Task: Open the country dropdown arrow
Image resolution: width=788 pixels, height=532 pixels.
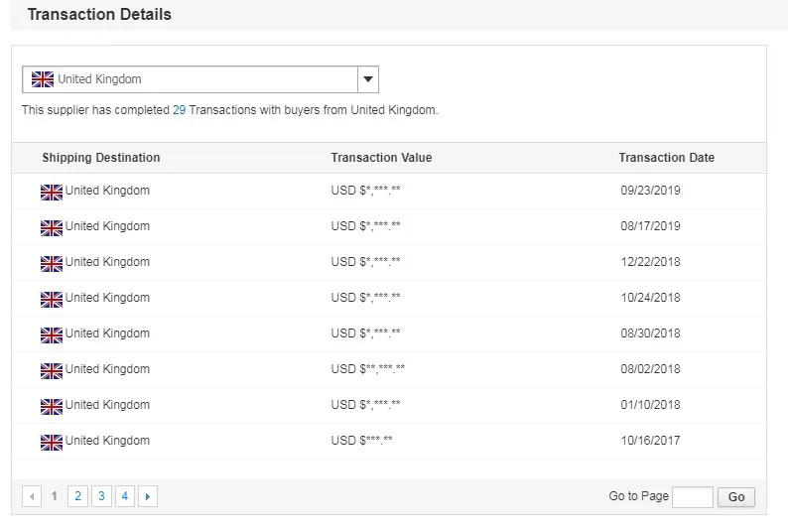Action: (x=367, y=79)
